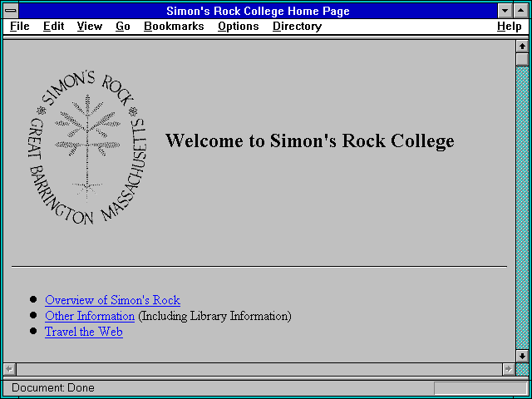Viewport: 532px width, 399px height.
Task: Follow the Other Information link
Action: 90,316
